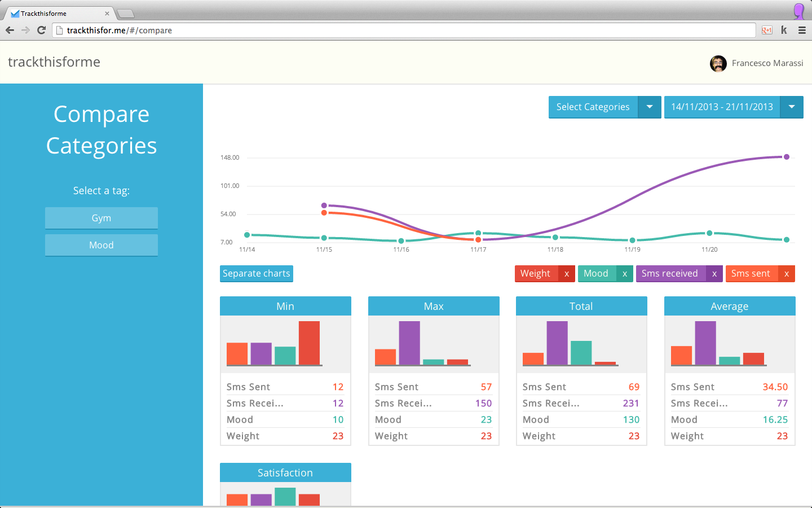Screen dimensions: 812x508
Task: Select the Gym tag
Action: pyautogui.click(x=101, y=218)
